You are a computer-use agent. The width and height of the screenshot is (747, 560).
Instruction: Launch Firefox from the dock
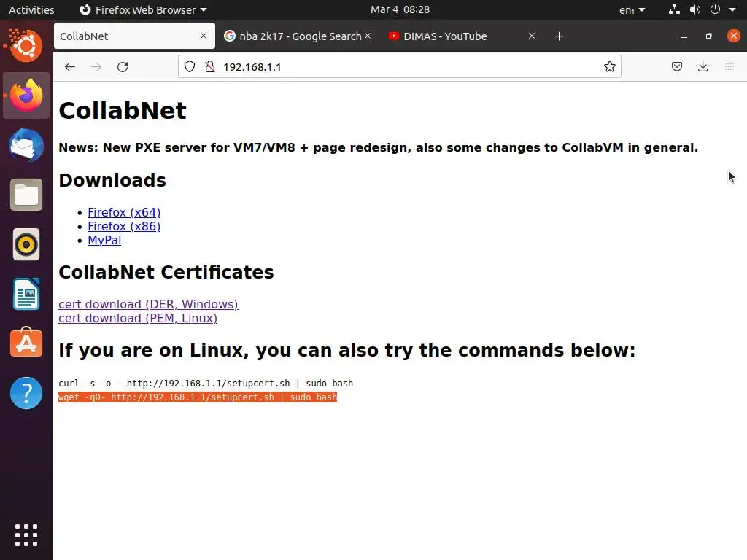26,96
